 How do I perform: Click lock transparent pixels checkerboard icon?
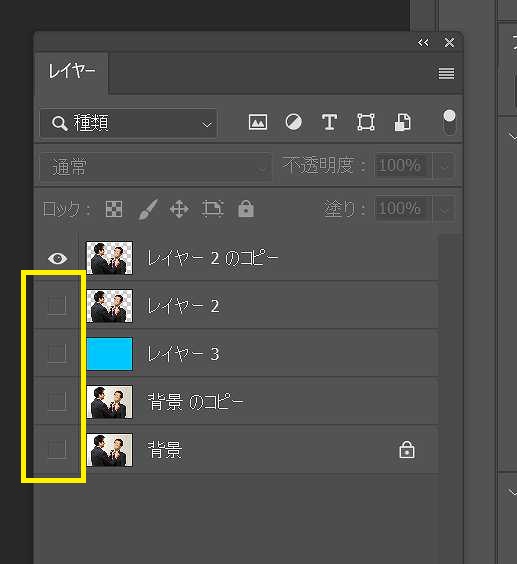[114, 209]
